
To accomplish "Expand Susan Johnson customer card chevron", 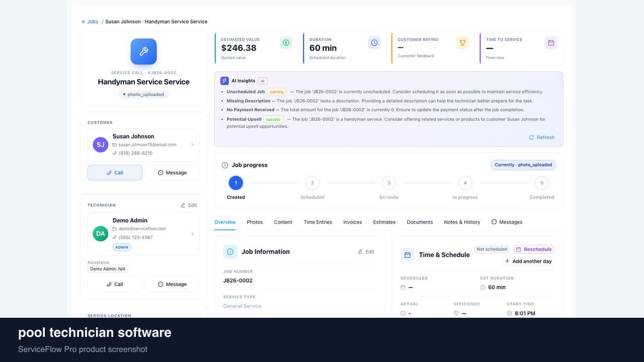I will 192,145.
